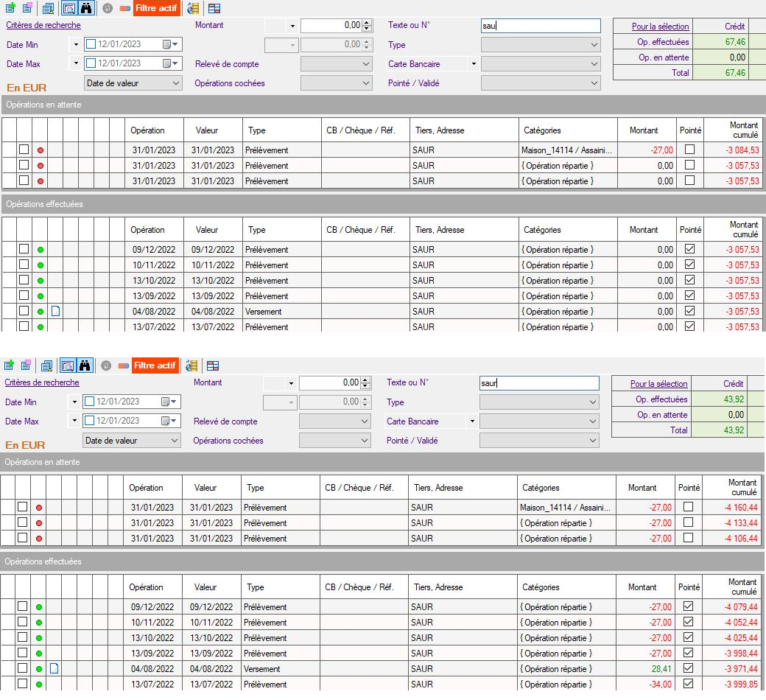The width and height of the screenshot is (766, 700).
Task: Click the red-blue table layout icon in lower toolbar
Action: point(212,365)
